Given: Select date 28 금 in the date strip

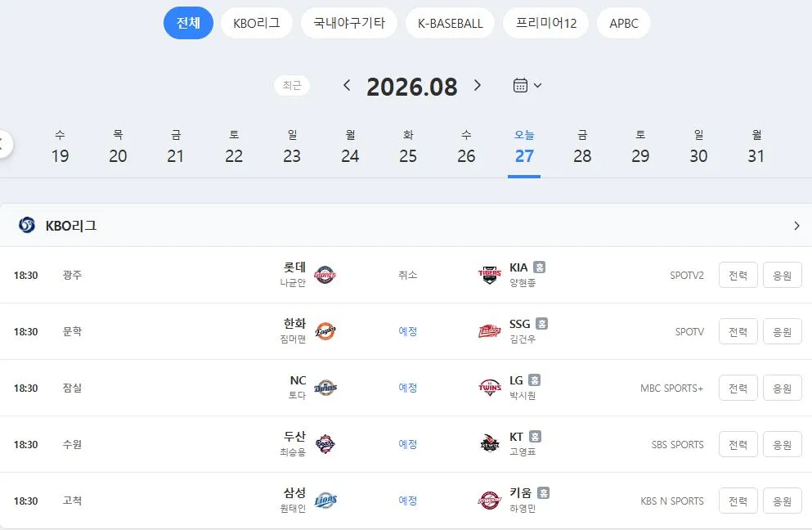Looking at the screenshot, I should (582, 147).
